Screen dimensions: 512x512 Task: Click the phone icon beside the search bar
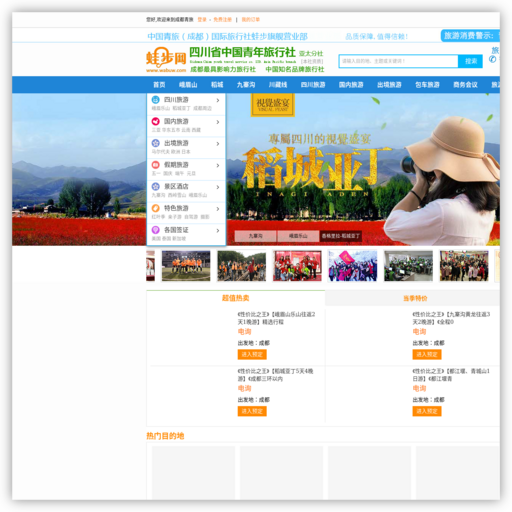(x=492, y=59)
